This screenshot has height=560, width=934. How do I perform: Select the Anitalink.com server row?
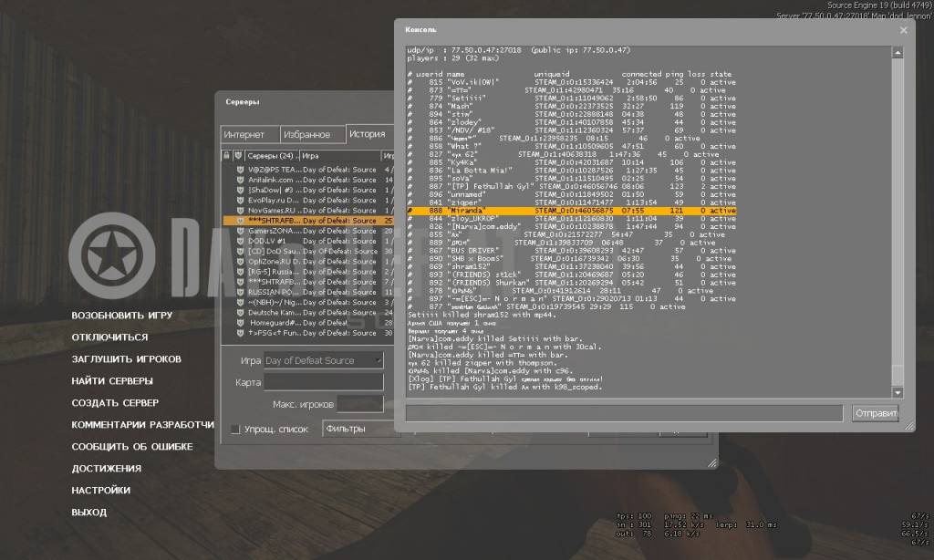pos(308,180)
